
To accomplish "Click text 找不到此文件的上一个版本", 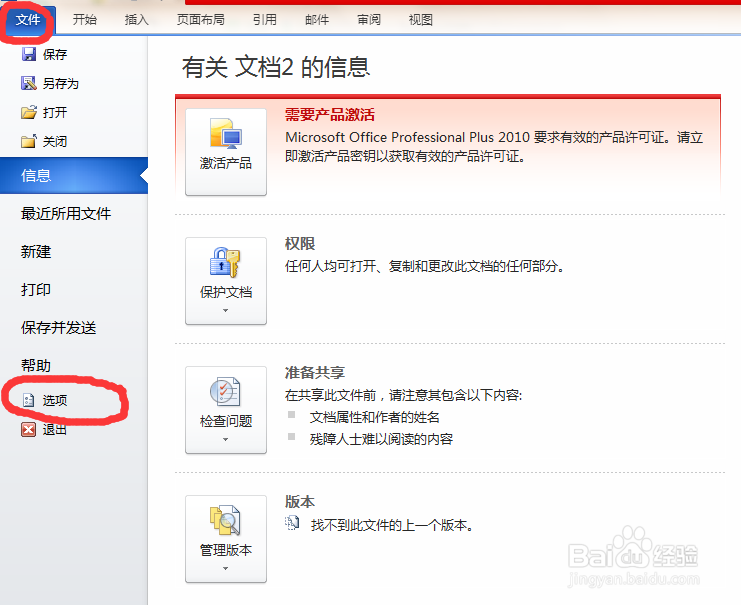I will coord(392,525).
